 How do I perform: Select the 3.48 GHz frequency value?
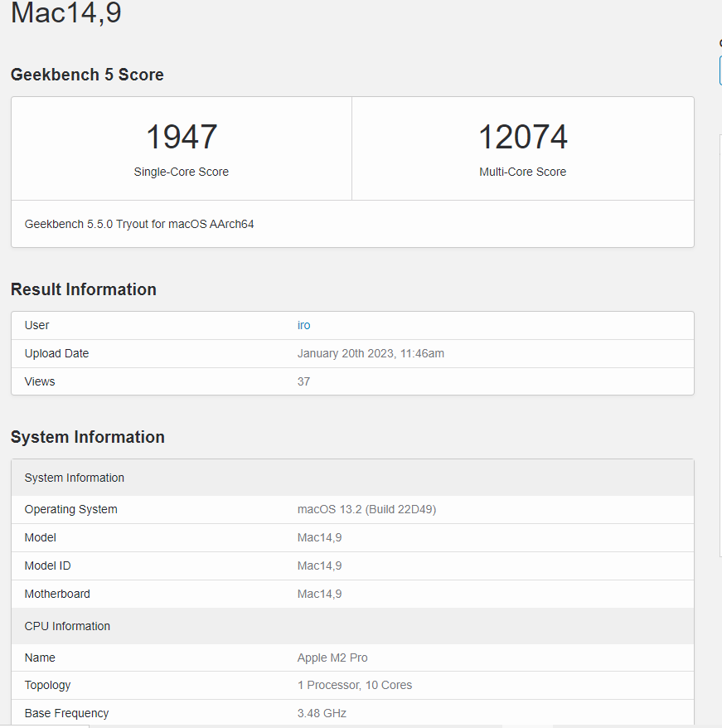click(x=322, y=713)
